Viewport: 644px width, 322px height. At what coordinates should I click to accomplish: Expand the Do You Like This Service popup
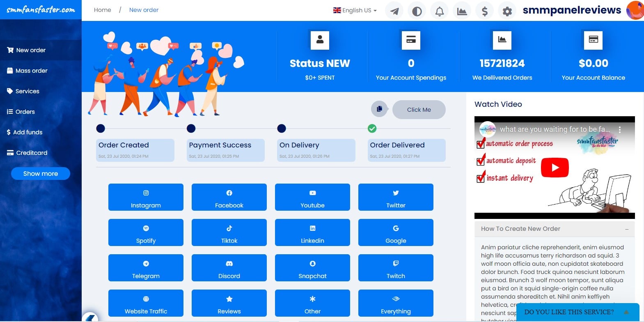[626, 312]
